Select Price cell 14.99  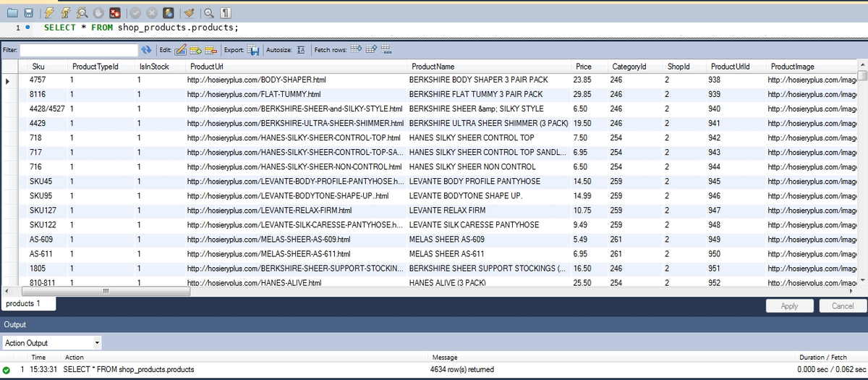pos(589,195)
